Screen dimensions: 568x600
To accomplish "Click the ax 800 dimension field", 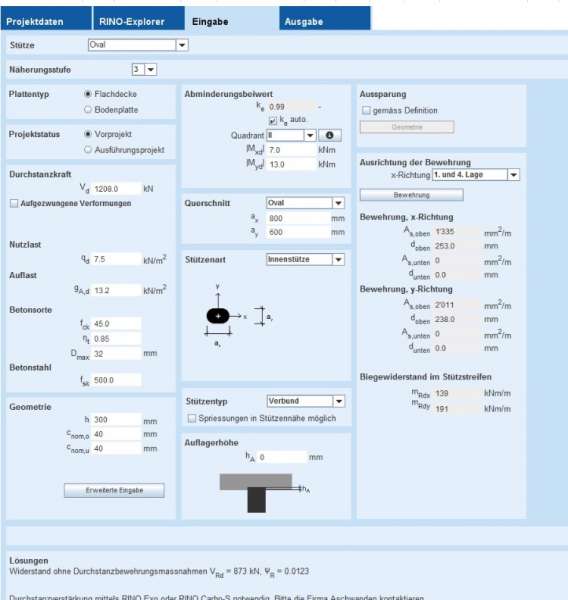I will (x=298, y=218).
